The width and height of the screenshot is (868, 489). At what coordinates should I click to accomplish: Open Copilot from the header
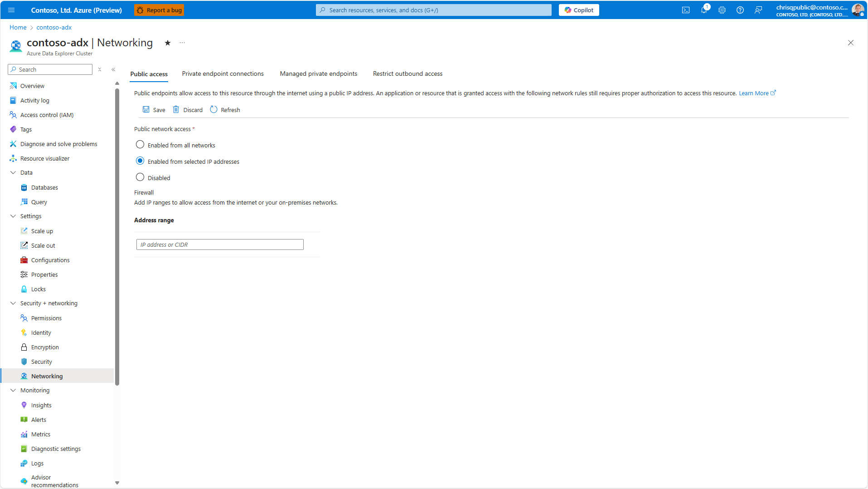[x=579, y=10]
